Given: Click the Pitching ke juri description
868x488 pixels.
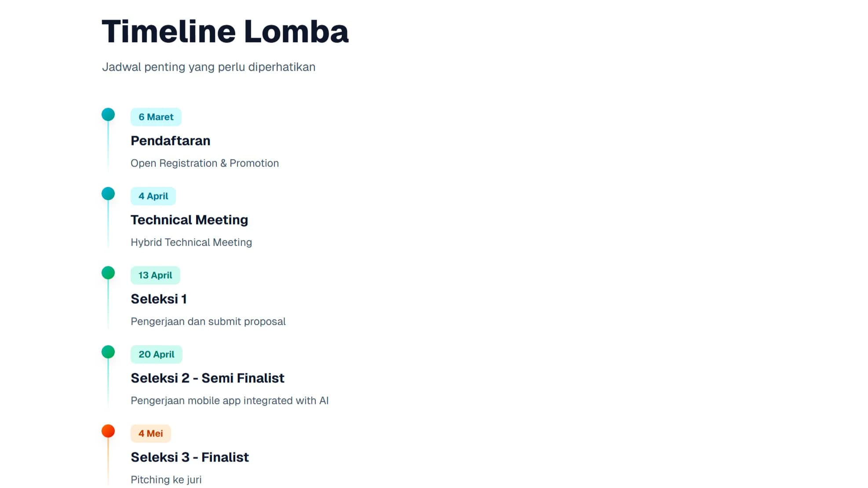Looking at the screenshot, I should [166, 479].
